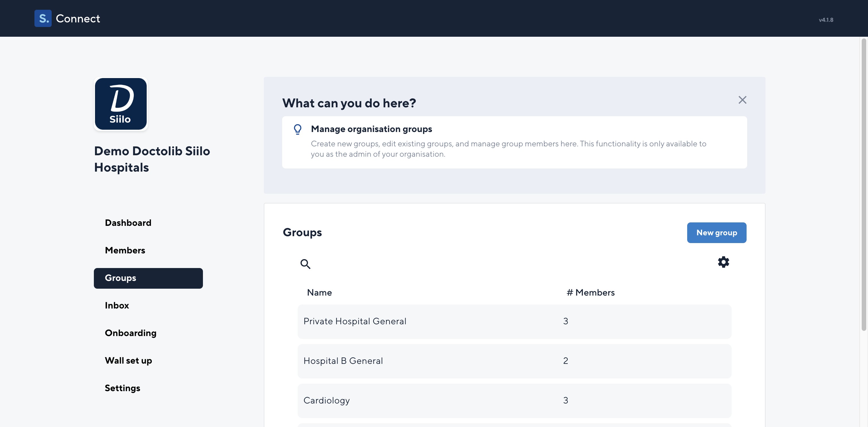Create a new group button
The height and width of the screenshot is (427, 868).
(x=716, y=233)
